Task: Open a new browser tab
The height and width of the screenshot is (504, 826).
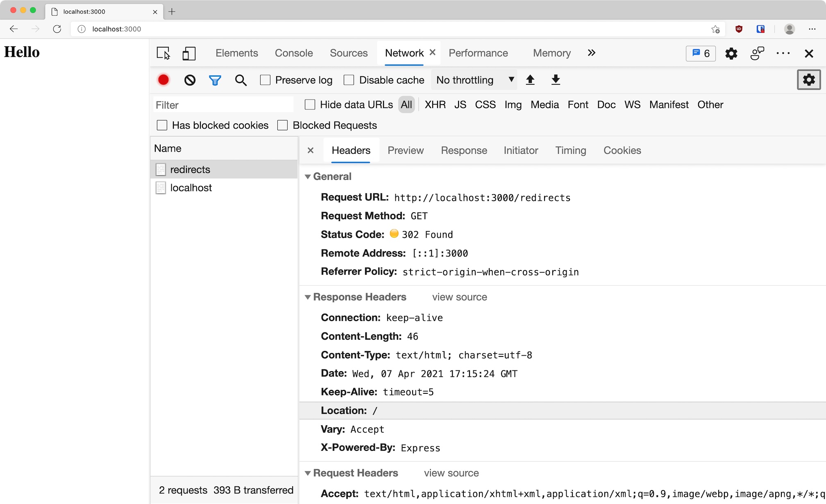Action: click(x=172, y=11)
